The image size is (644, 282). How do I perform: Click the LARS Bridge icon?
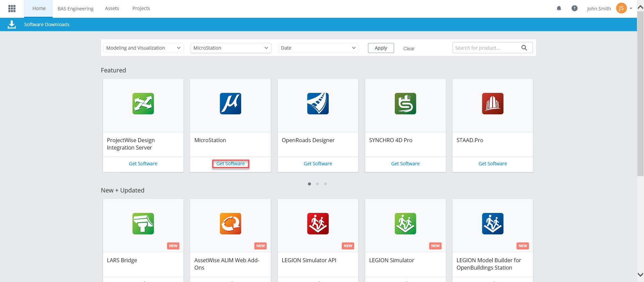[143, 224]
